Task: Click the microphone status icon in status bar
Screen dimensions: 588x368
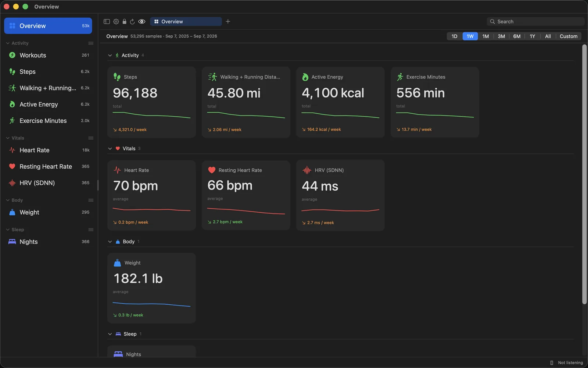Action: [x=552, y=363]
